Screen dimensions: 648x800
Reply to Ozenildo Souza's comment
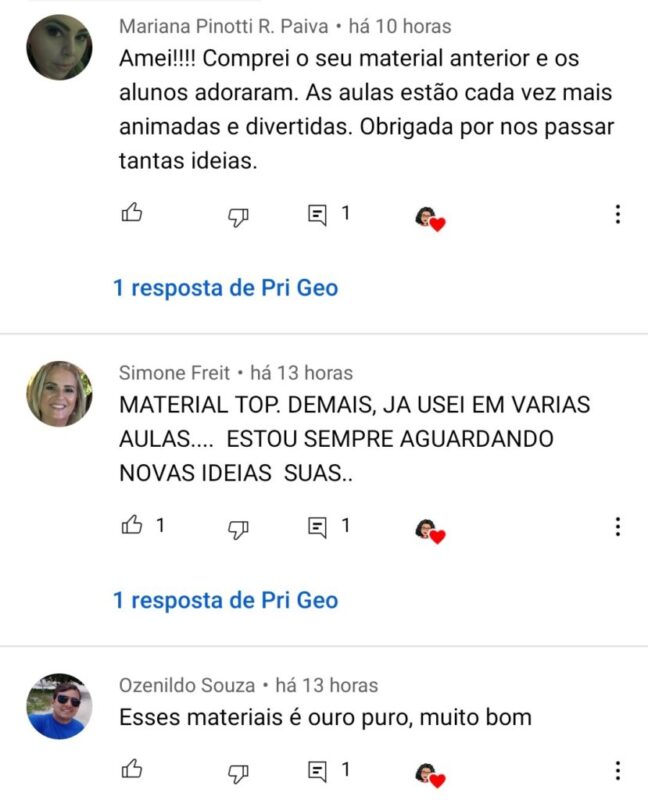click(317, 771)
